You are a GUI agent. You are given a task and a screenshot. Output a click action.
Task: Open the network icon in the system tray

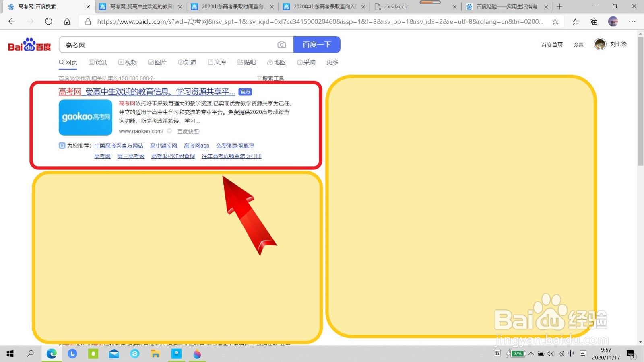[x=561, y=354]
